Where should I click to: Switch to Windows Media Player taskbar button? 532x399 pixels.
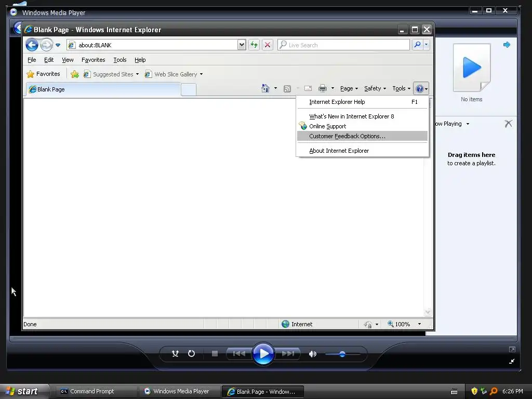tap(179, 391)
